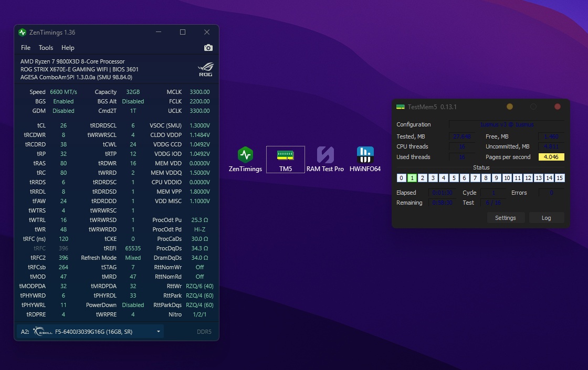Click the ZenTimings title bar app icon
588x370 pixels.
point(22,32)
